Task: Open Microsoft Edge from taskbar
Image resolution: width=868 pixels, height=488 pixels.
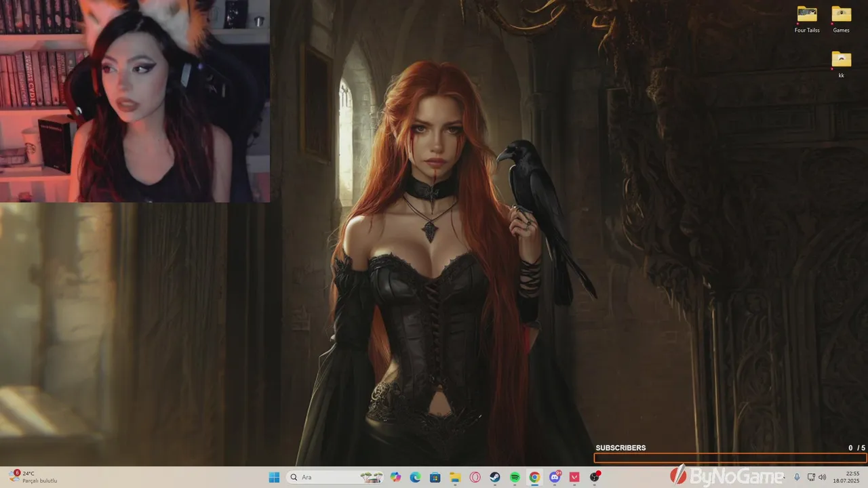Action: pyautogui.click(x=415, y=477)
